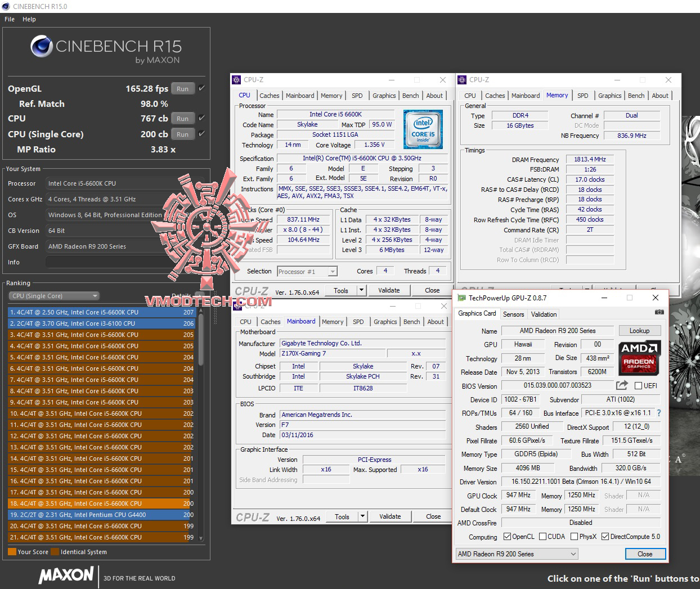Click the GPU-Z driver version value
700x589 pixels.
pos(581,482)
